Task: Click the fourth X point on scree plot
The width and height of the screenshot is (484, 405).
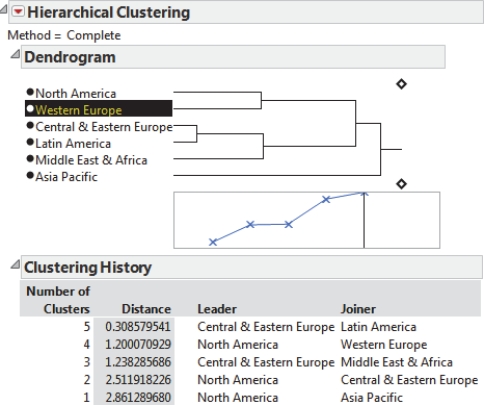Action: 326,199
